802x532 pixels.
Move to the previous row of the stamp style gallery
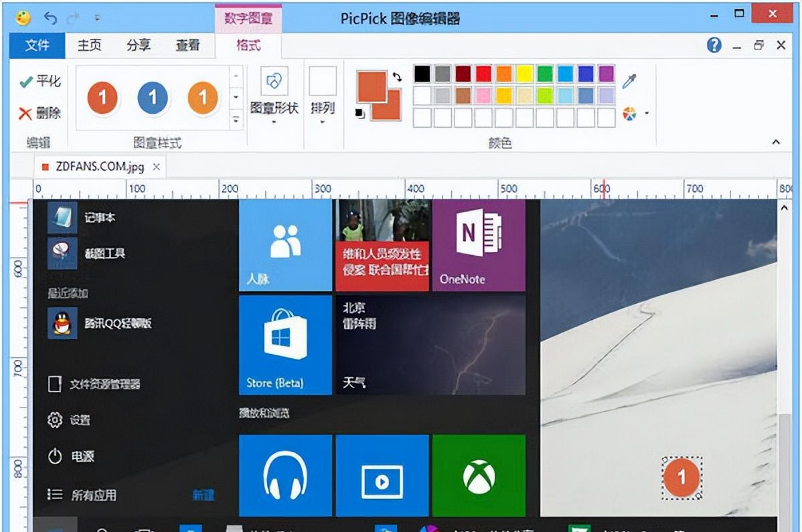pyautogui.click(x=236, y=76)
